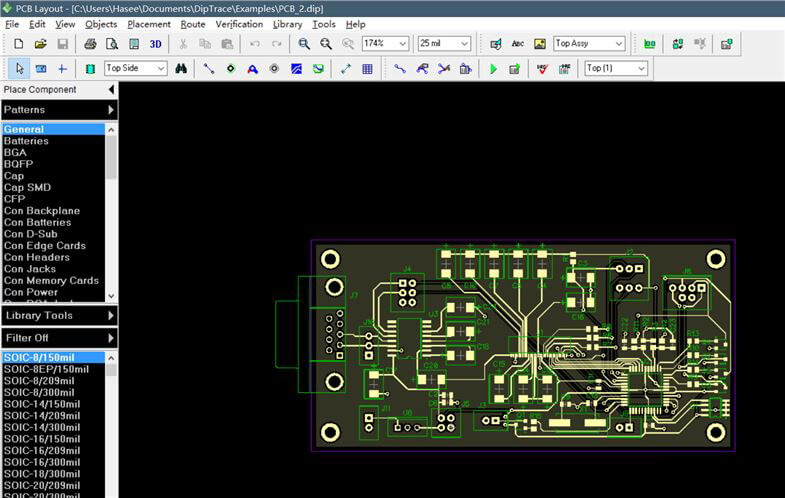
Task: Select the default arrow pointer mode
Action: pos(20,69)
